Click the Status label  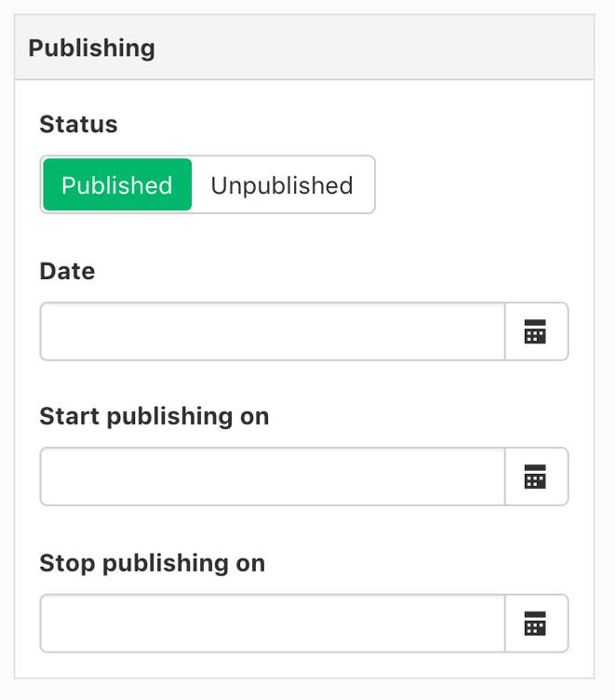click(78, 124)
